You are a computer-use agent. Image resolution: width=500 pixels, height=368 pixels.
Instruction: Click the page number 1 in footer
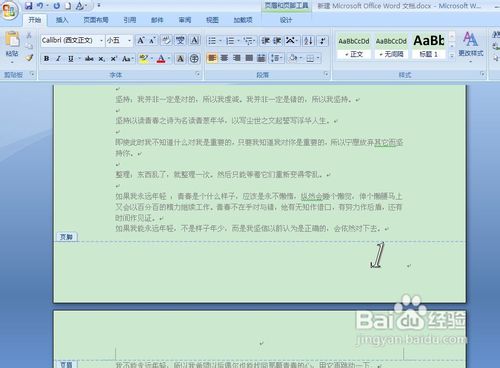pos(378,255)
